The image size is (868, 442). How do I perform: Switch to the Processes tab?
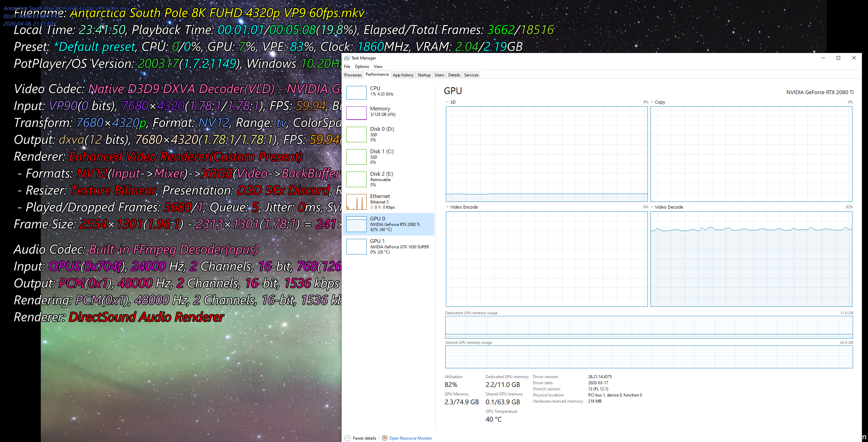click(x=353, y=75)
